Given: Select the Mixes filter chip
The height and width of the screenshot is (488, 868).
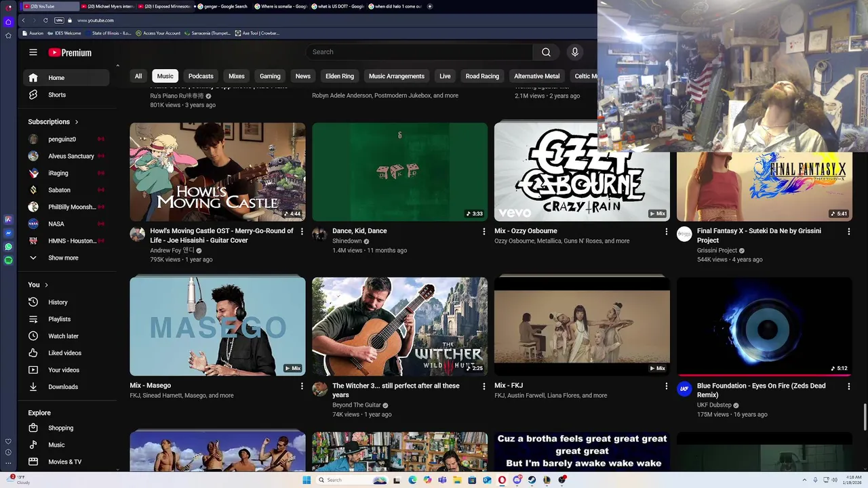Looking at the screenshot, I should click(237, 76).
